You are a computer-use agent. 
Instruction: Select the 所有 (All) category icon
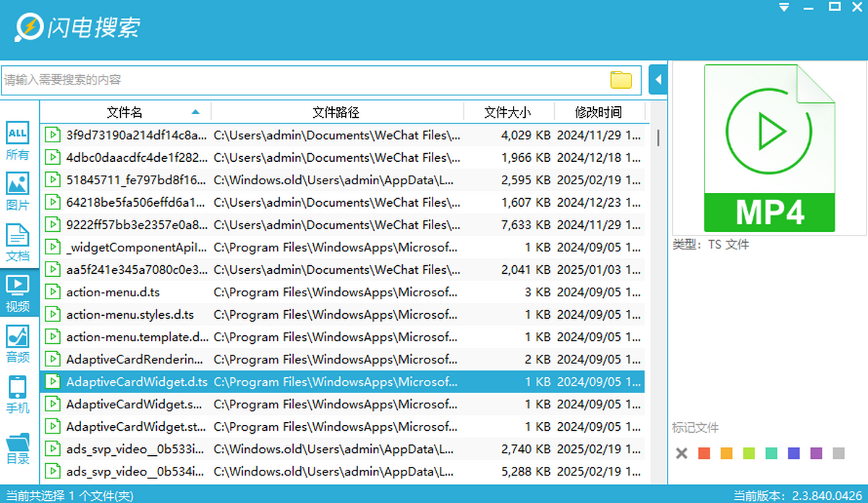point(17,140)
